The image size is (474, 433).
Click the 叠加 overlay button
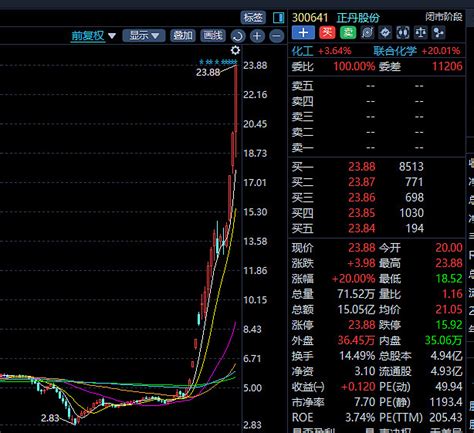point(183,35)
